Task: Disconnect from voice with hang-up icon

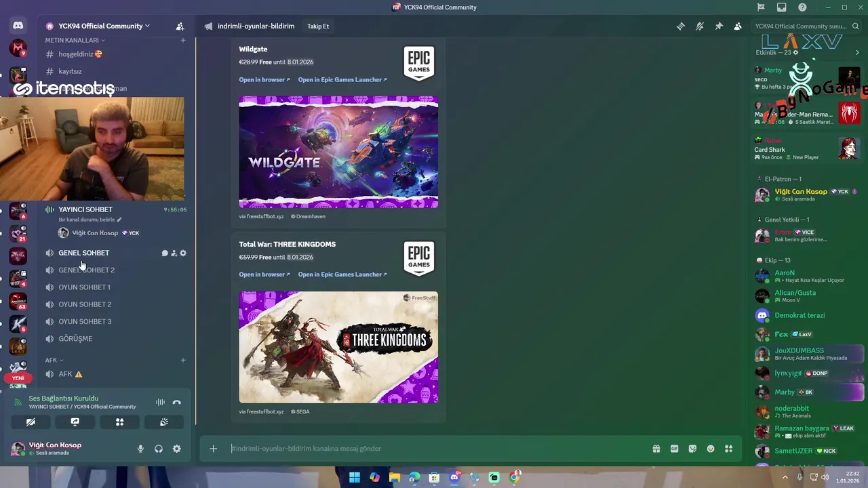Action: coord(177,402)
